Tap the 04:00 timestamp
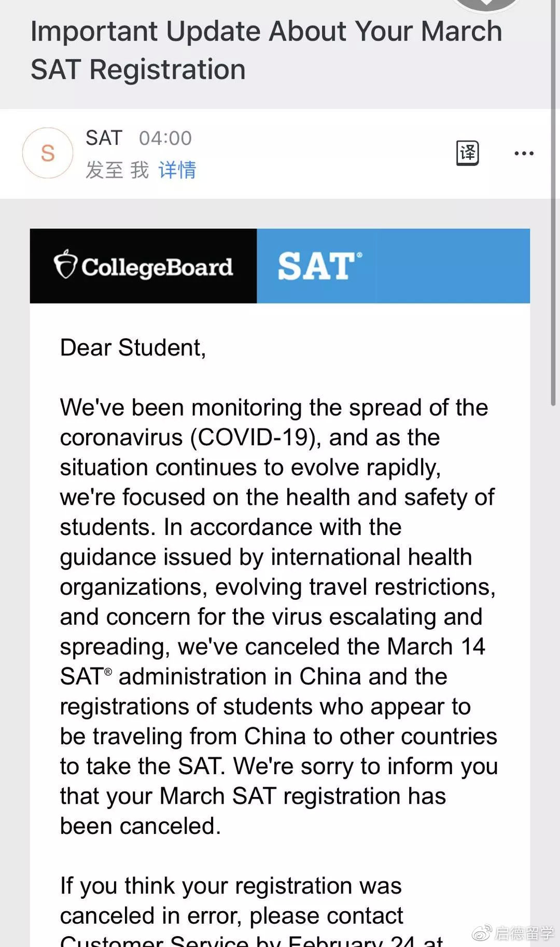The width and height of the screenshot is (560, 947). pyautogui.click(x=165, y=139)
